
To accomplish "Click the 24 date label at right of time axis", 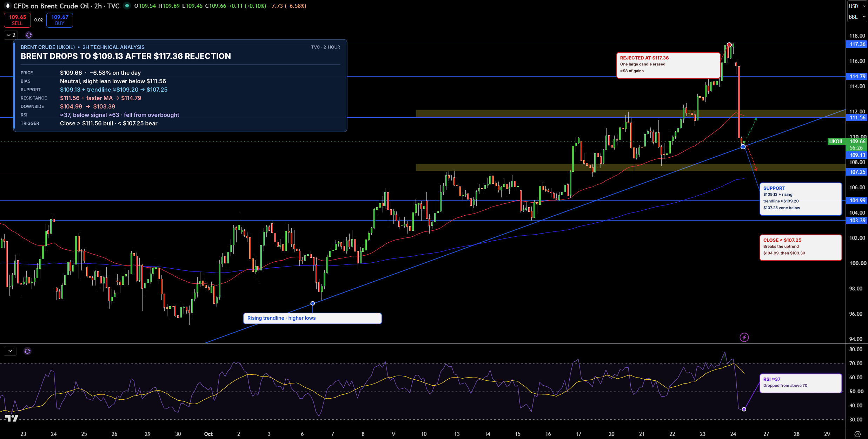I will [x=733, y=434].
